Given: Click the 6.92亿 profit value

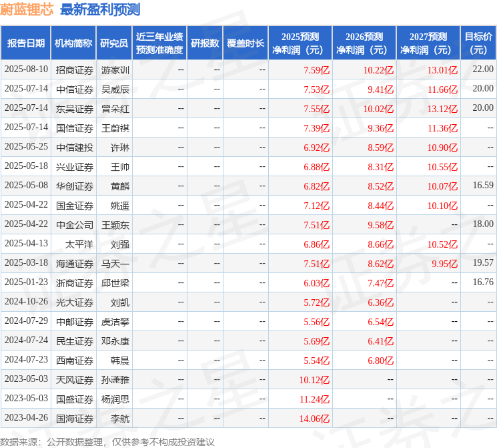Looking at the screenshot, I should coord(316,147).
